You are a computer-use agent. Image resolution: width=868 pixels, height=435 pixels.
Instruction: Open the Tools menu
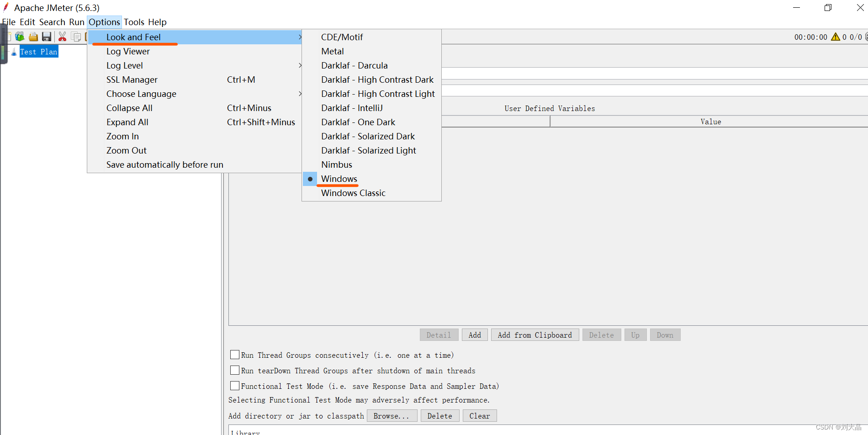pyautogui.click(x=134, y=22)
